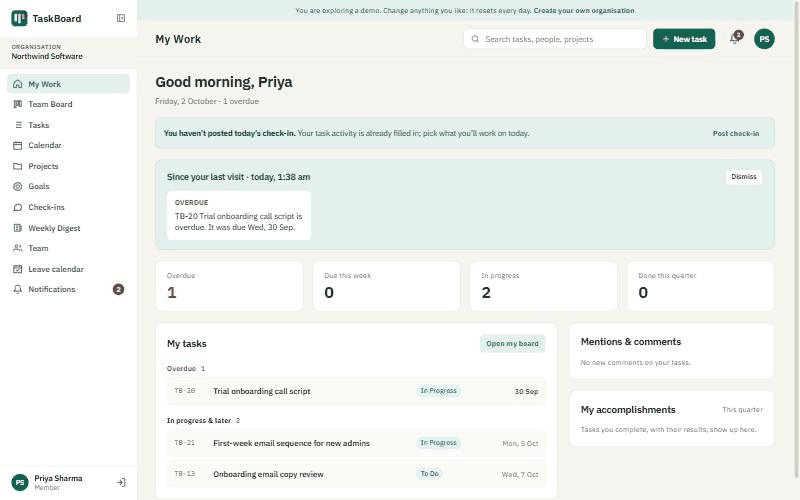This screenshot has height=500, width=800.
Task: Click the sign out arrow icon
Action: pos(121,483)
